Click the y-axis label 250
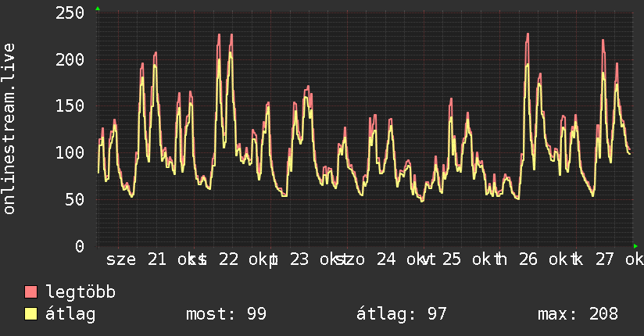 tap(70, 13)
